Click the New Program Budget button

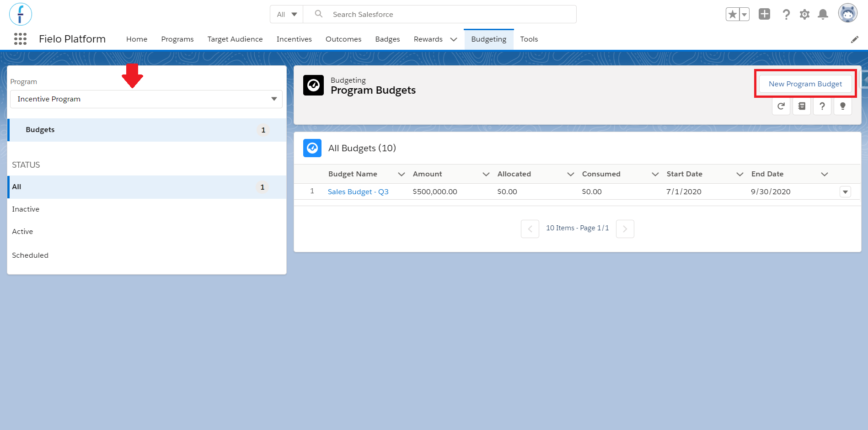[805, 84]
